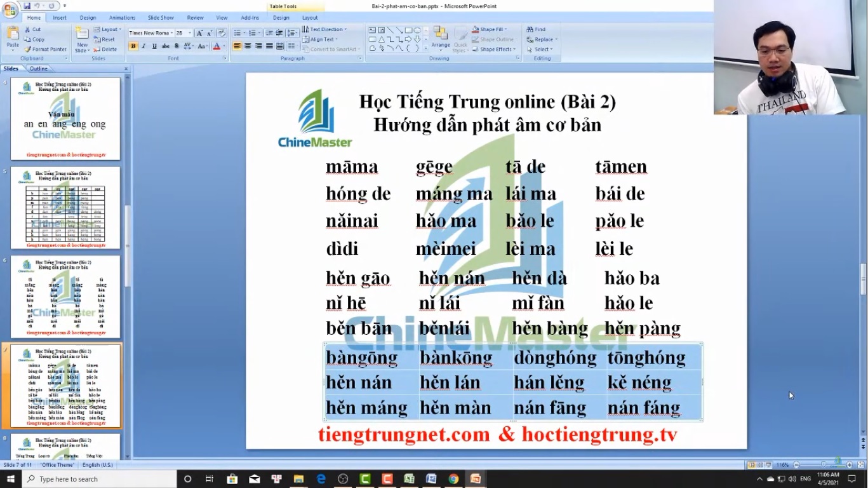Open the font name dropdown
Image resolution: width=868 pixels, height=493 pixels.
point(171,33)
